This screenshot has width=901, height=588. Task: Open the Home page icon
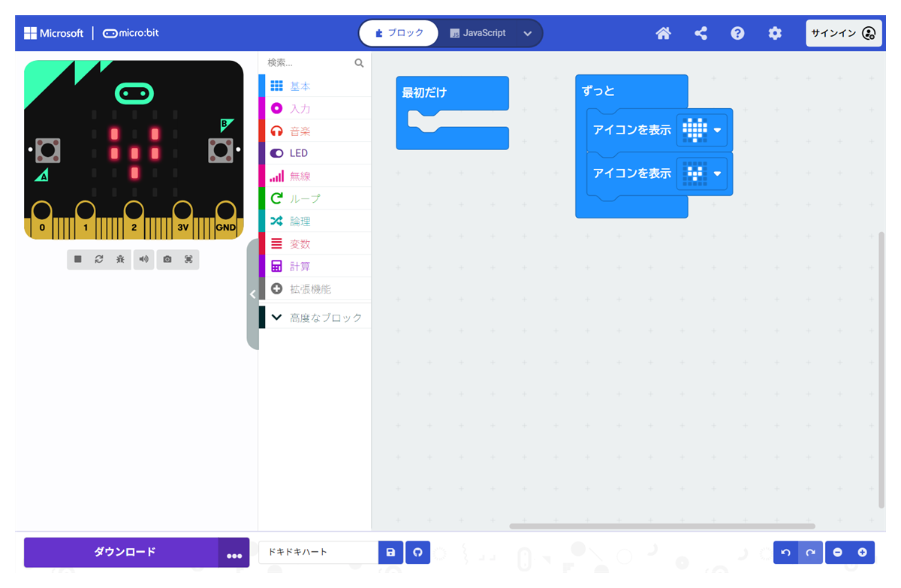point(663,33)
